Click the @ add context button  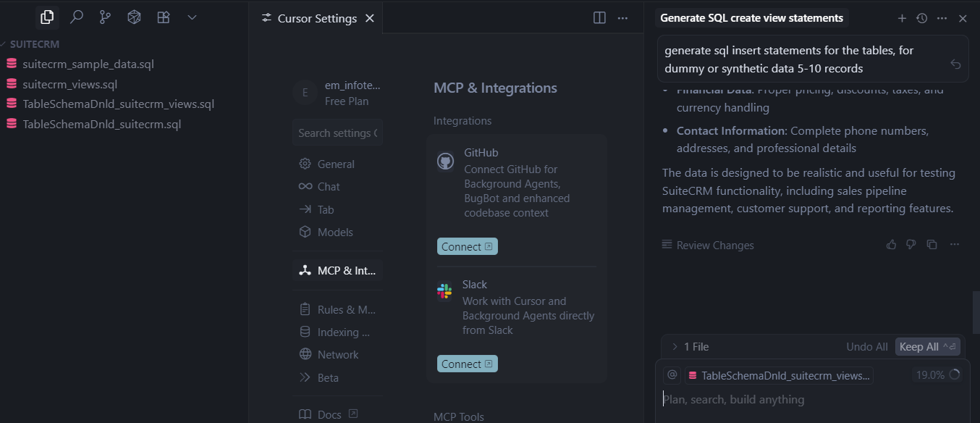(672, 374)
